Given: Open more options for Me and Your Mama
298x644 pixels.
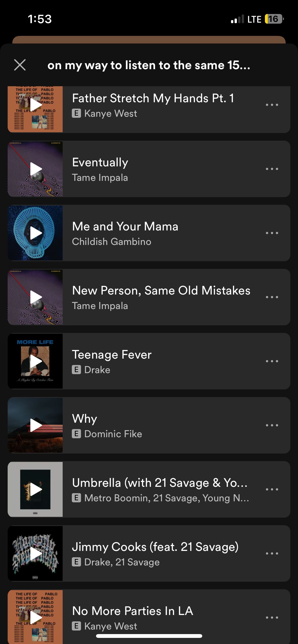Looking at the screenshot, I should pos(272,233).
